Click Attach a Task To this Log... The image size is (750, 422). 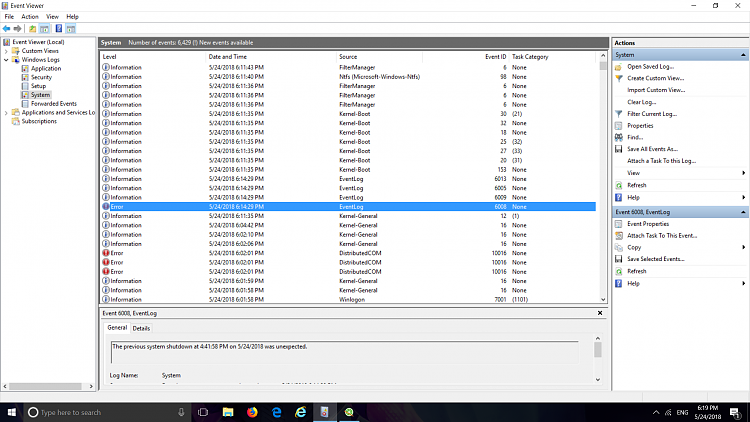click(x=662, y=161)
